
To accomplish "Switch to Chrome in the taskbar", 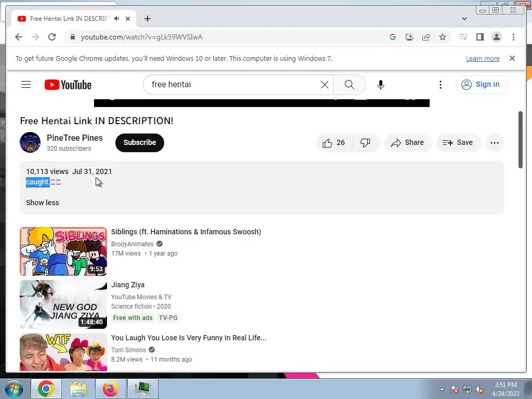I will tap(46, 389).
